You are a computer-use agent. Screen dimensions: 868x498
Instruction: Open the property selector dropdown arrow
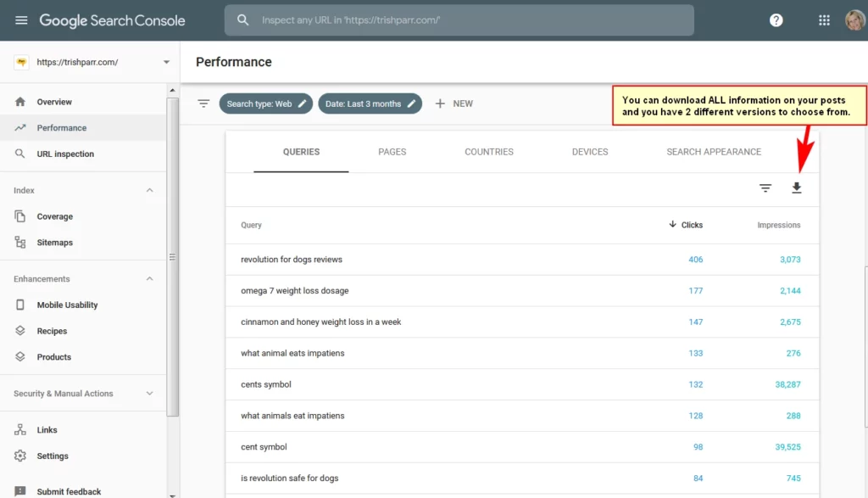(166, 62)
